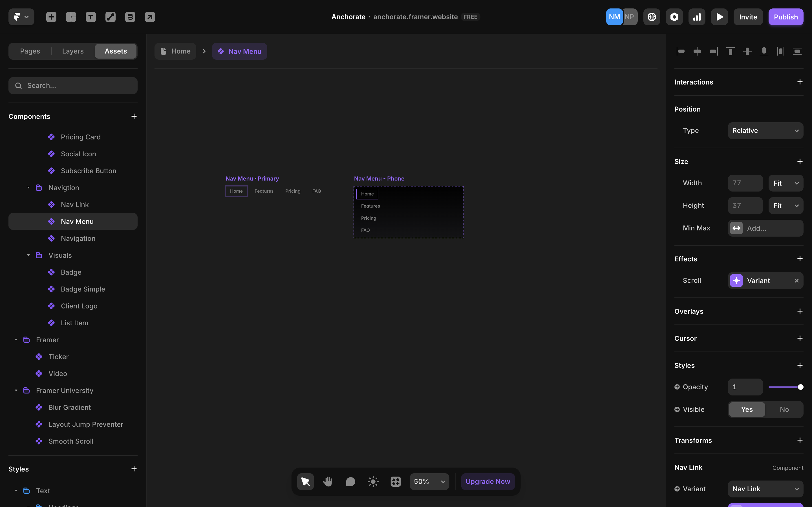
Task: Switch to the Pages tab
Action: (x=30, y=51)
